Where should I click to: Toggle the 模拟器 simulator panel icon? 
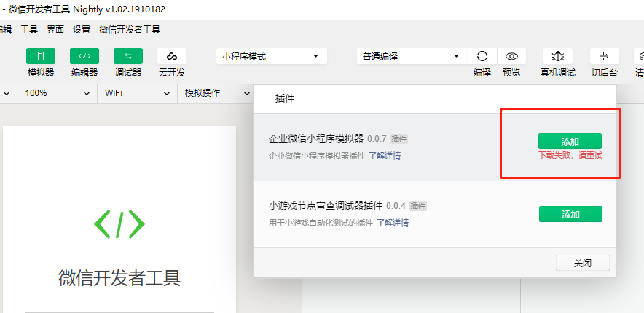(x=41, y=56)
